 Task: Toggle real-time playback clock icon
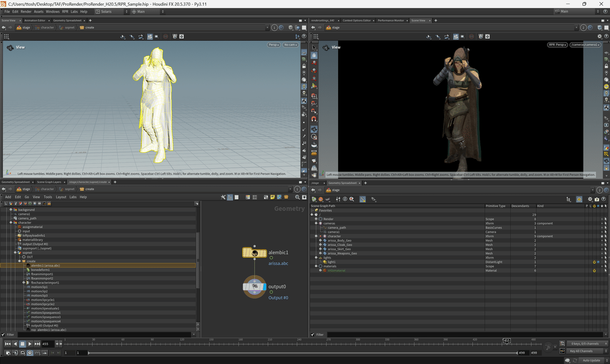point(30,353)
